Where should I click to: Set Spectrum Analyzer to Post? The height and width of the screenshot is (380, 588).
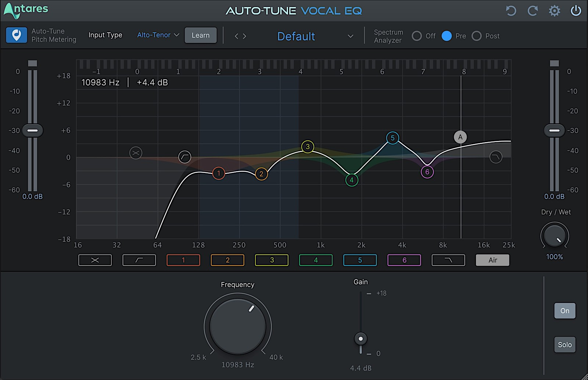click(x=476, y=36)
